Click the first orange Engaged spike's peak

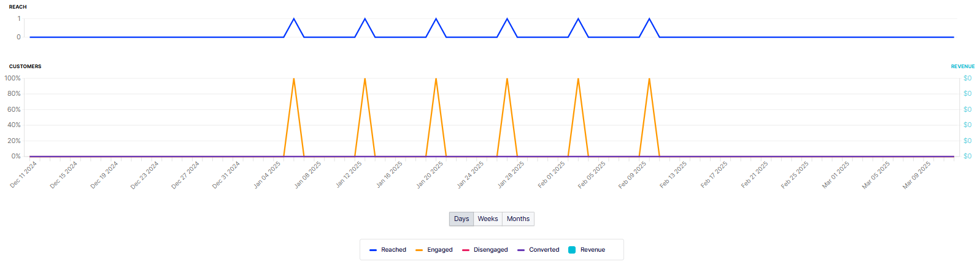point(294,79)
